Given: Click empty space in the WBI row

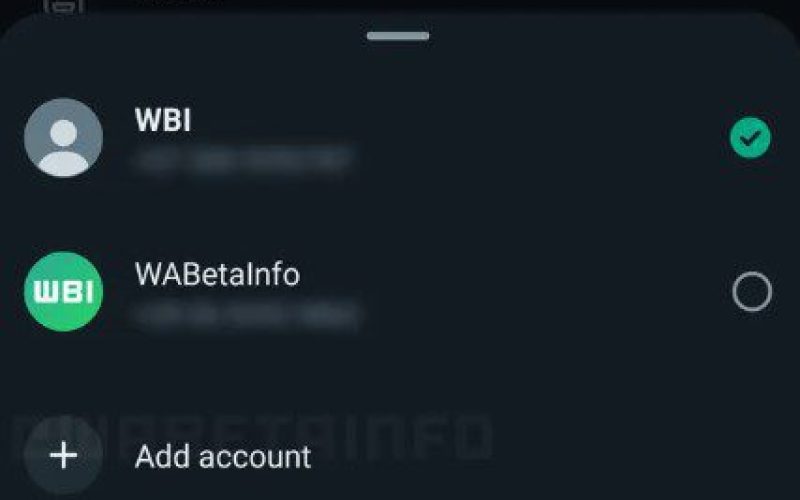Looking at the screenshot, I should pyautogui.click(x=536, y=138).
